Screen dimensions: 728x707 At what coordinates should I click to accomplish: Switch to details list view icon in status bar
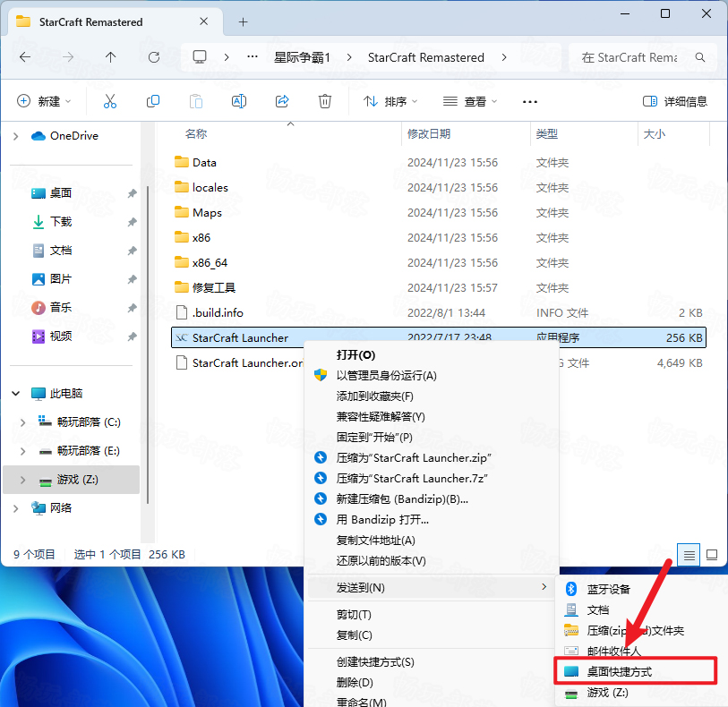(689, 555)
